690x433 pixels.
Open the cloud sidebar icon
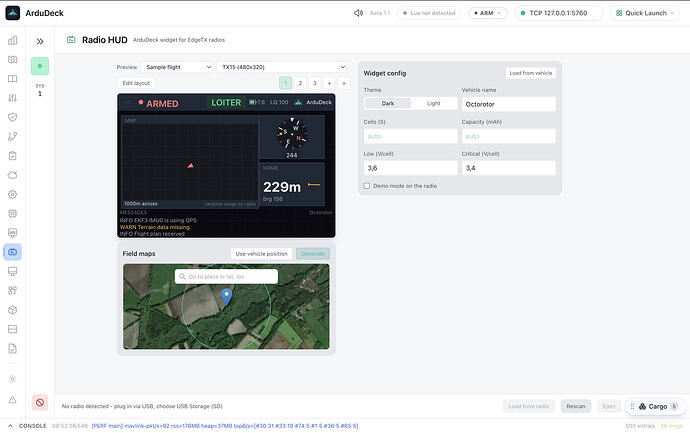point(12,175)
